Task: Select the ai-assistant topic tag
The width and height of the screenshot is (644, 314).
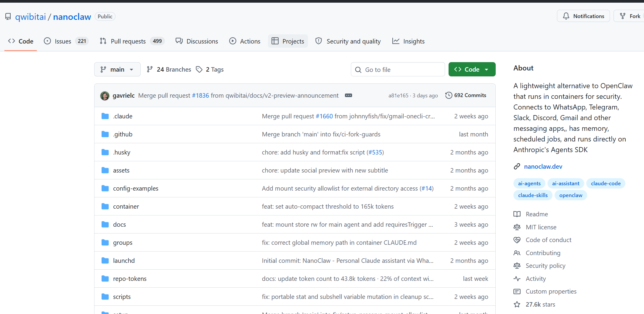Action: [x=566, y=183]
